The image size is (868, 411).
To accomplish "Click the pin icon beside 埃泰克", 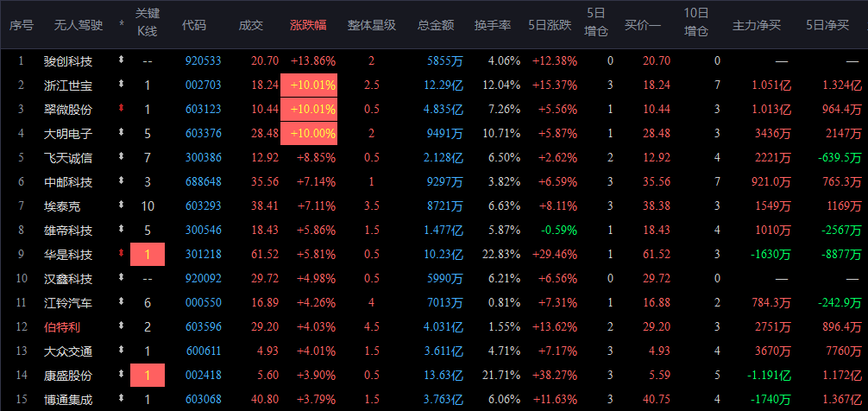I will tap(122, 205).
